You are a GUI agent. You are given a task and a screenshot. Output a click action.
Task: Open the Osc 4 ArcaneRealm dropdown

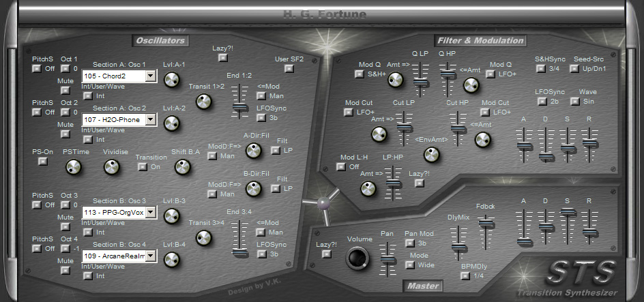point(151,256)
